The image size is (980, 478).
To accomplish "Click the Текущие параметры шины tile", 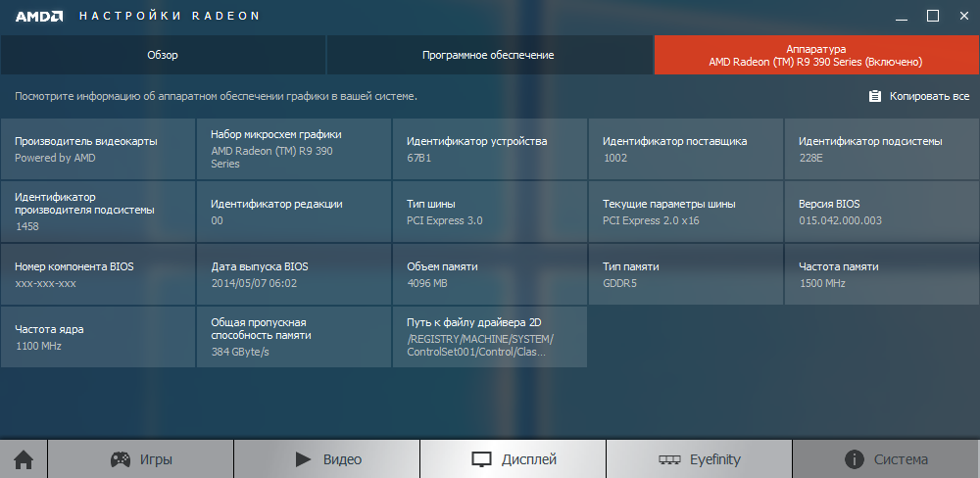I will (686, 212).
